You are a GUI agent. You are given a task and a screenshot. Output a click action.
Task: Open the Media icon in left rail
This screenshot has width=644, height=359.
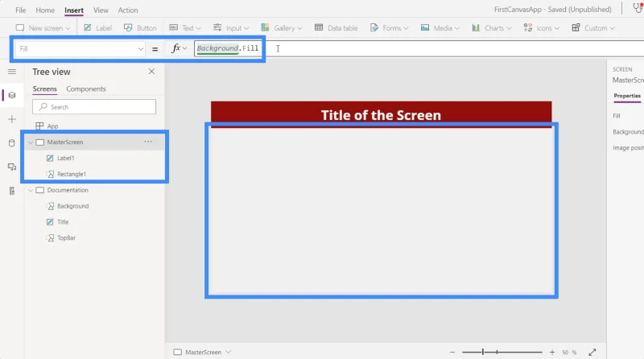tap(12, 167)
